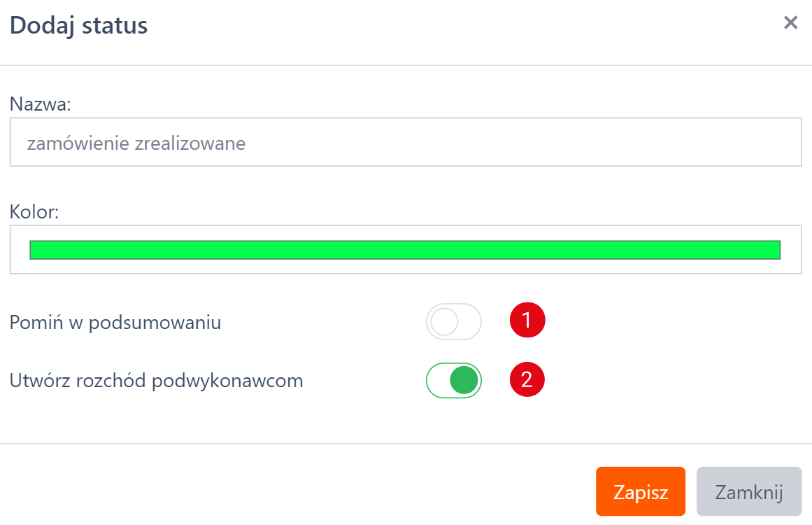The width and height of the screenshot is (812, 525).
Task: Open the green color picker for Kolor
Action: [x=406, y=249]
